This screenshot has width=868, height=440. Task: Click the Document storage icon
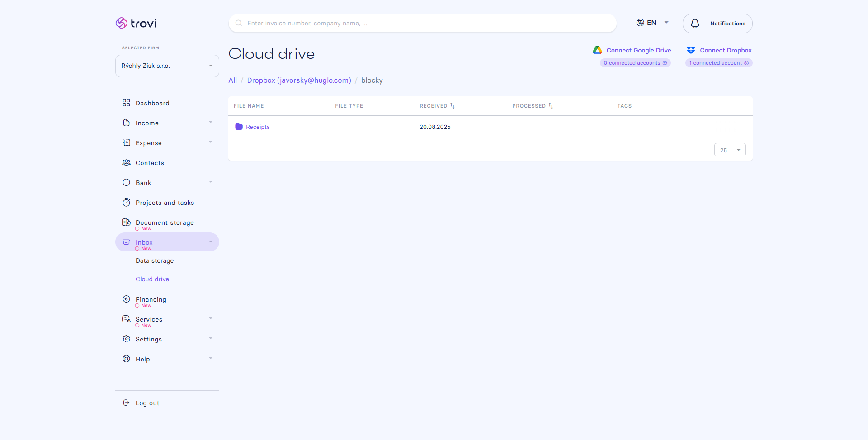point(126,222)
